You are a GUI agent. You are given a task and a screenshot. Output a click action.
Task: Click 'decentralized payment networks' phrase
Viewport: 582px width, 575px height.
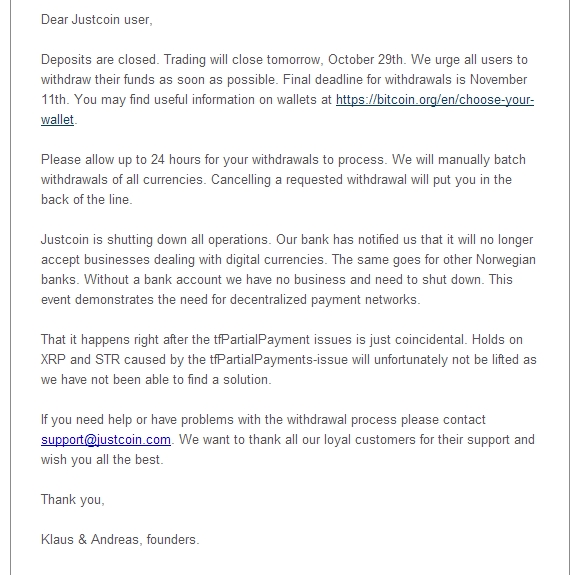coord(325,300)
